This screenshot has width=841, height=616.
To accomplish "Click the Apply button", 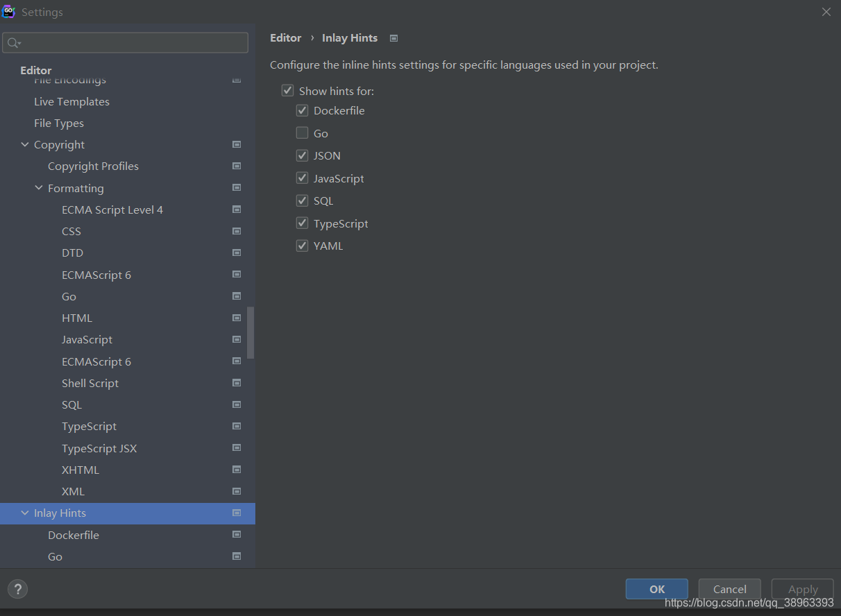I will click(803, 589).
